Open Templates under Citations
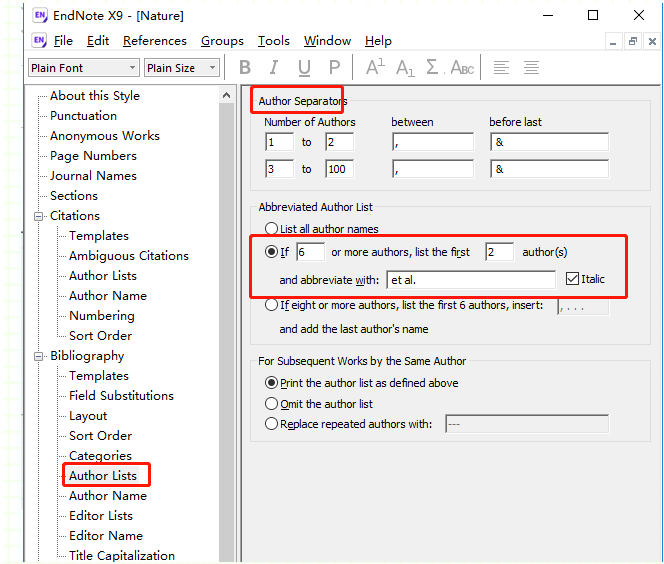664x564 pixels. tap(99, 235)
